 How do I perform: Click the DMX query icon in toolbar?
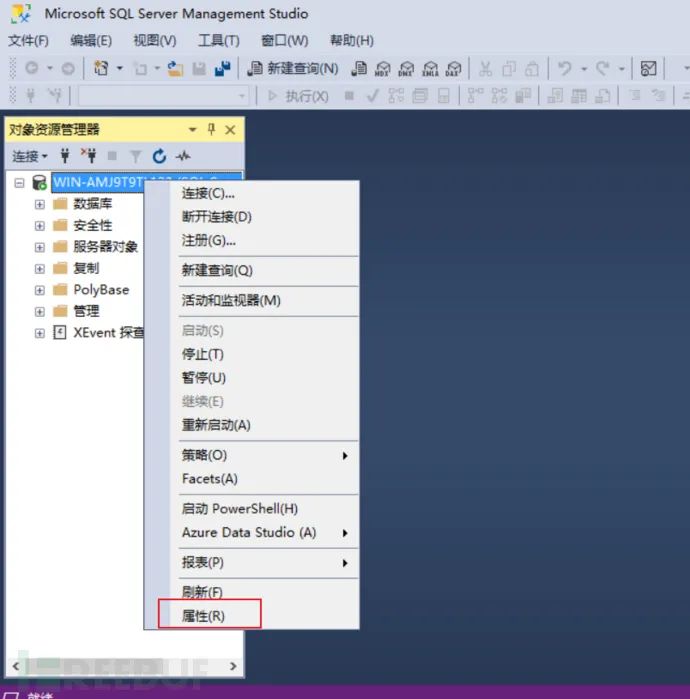pyautogui.click(x=406, y=69)
